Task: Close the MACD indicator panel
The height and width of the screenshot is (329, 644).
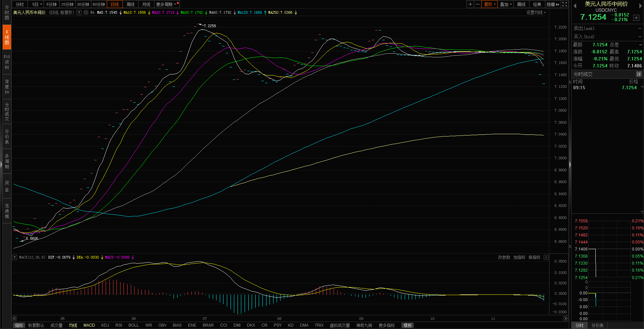Action: coord(546,257)
